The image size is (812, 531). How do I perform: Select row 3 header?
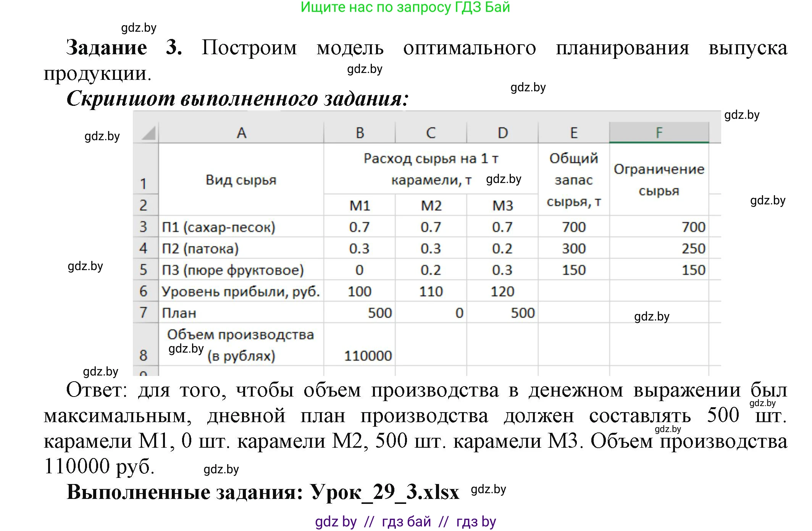146,227
